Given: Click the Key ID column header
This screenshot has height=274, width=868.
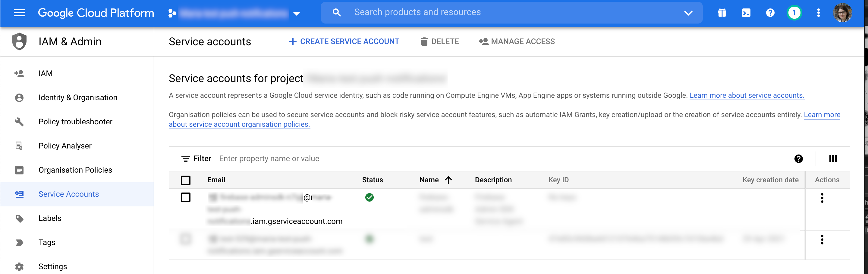Looking at the screenshot, I should click(558, 180).
